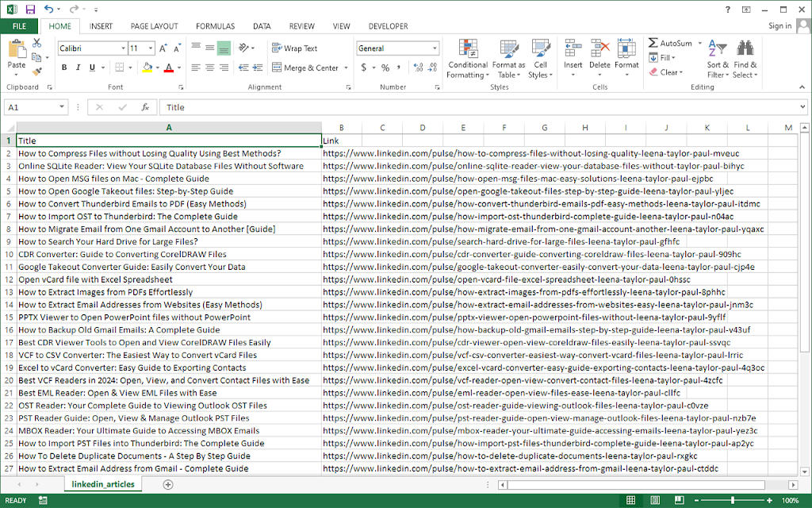Click Increase Indent icon
Screen dimensions: 812x508
pos(258,67)
